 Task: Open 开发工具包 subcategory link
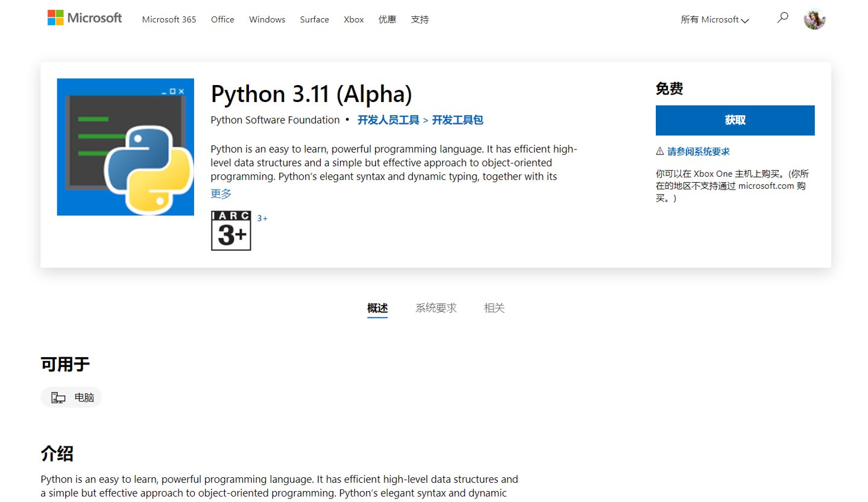tap(458, 120)
